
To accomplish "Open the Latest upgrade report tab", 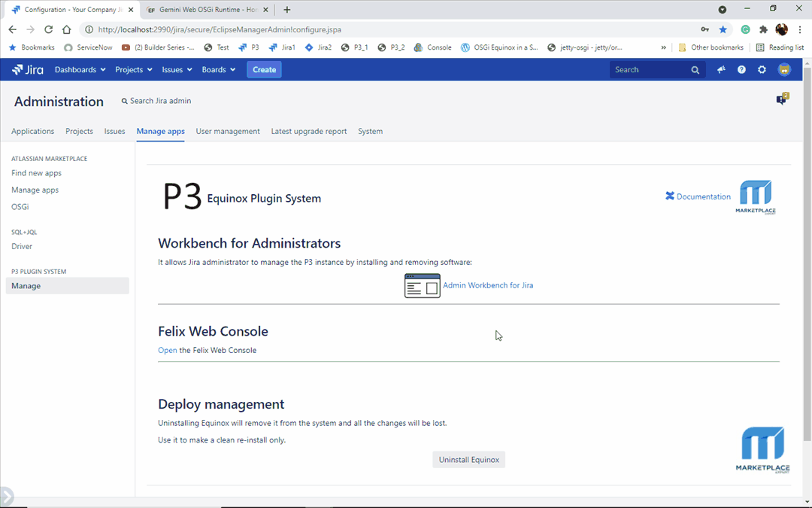I will click(x=309, y=131).
